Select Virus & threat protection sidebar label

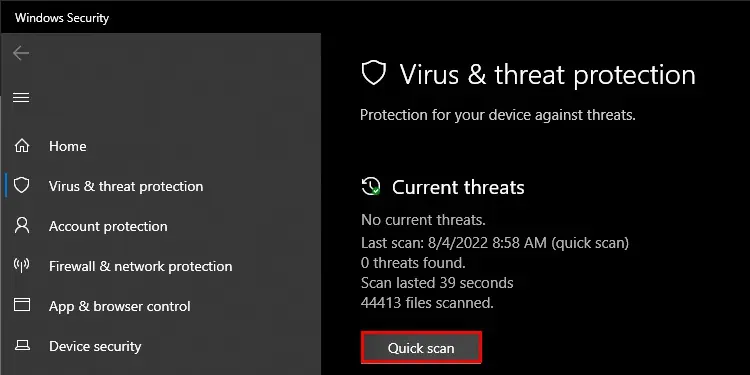tap(126, 186)
